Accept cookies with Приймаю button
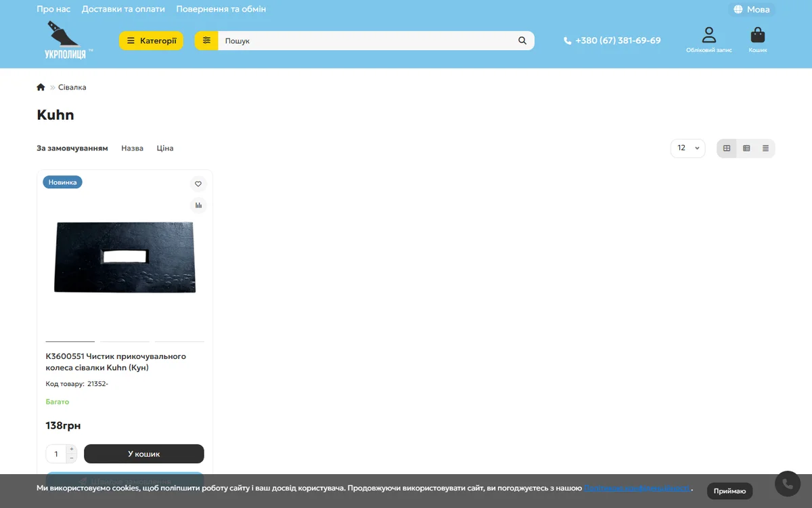The image size is (812, 508). pyautogui.click(x=729, y=491)
